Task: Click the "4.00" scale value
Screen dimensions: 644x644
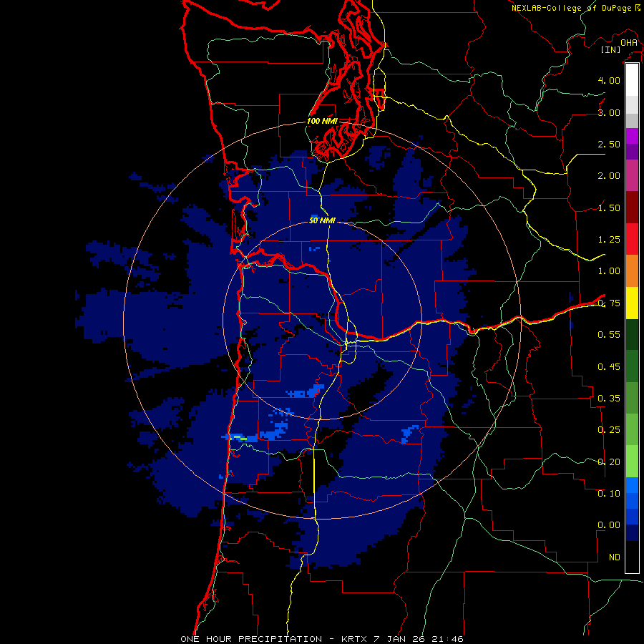Action: [x=609, y=80]
